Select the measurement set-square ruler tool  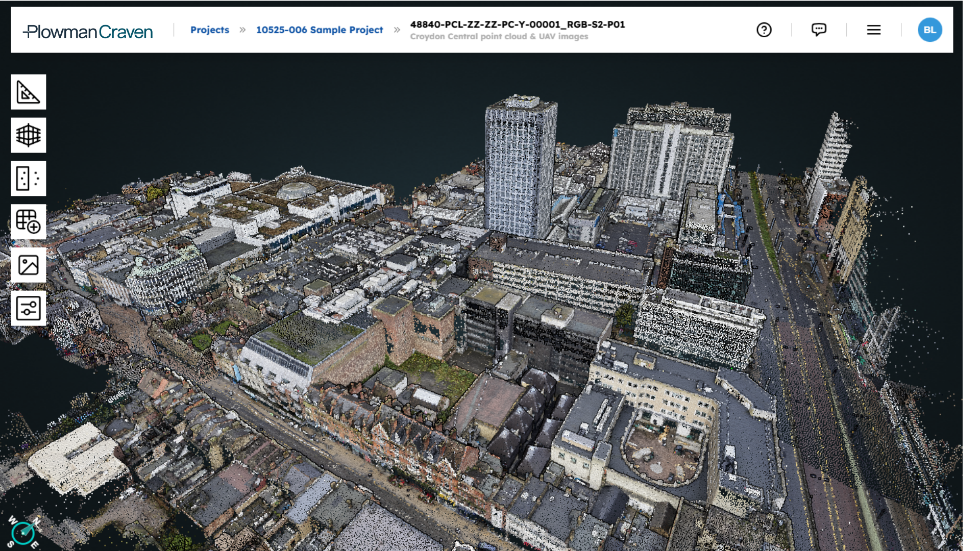tap(28, 92)
